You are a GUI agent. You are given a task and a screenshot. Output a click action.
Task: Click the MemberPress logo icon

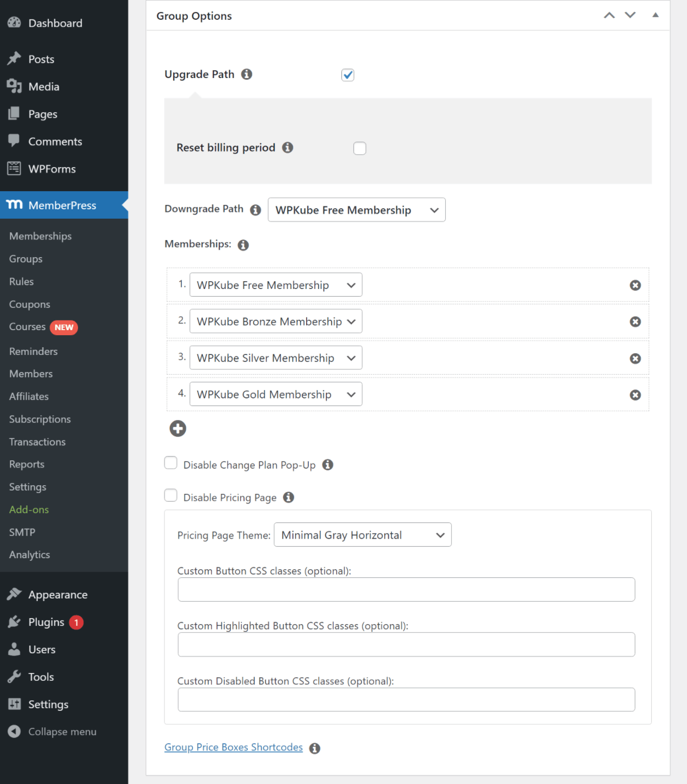pos(14,205)
